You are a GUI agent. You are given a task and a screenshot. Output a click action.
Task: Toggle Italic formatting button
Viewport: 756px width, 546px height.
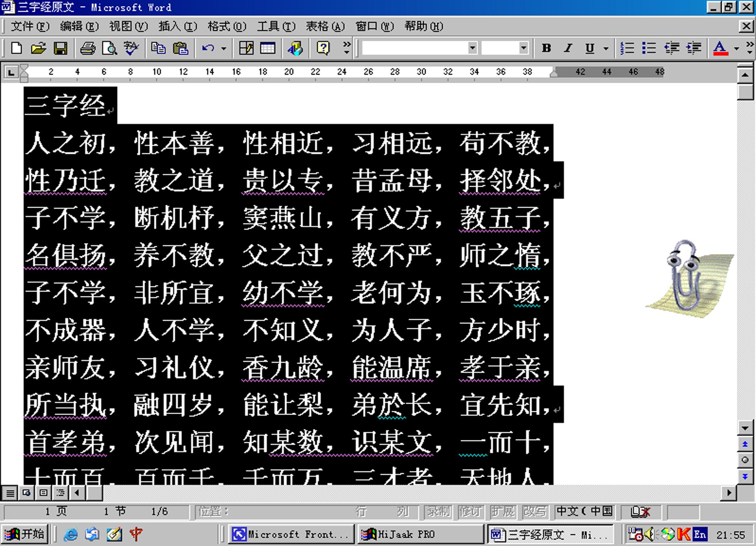(x=568, y=48)
